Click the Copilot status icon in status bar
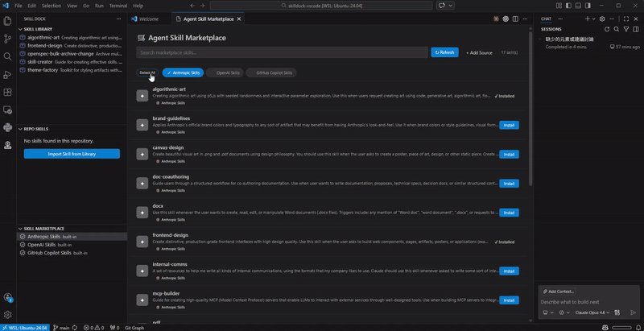Screen dimensions: 644x331 [605, 328]
